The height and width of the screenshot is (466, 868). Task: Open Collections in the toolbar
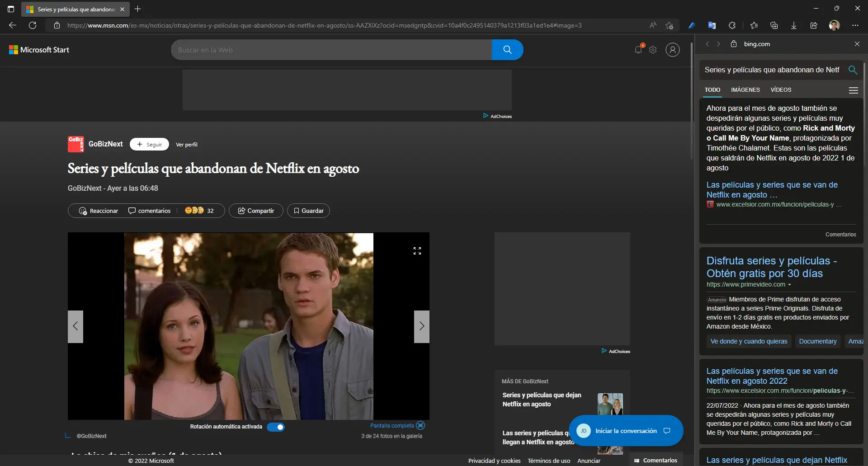(774, 25)
